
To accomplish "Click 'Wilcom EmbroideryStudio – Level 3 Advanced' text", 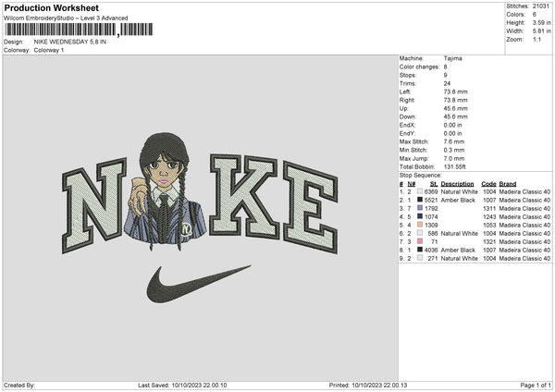I will click(66, 18).
